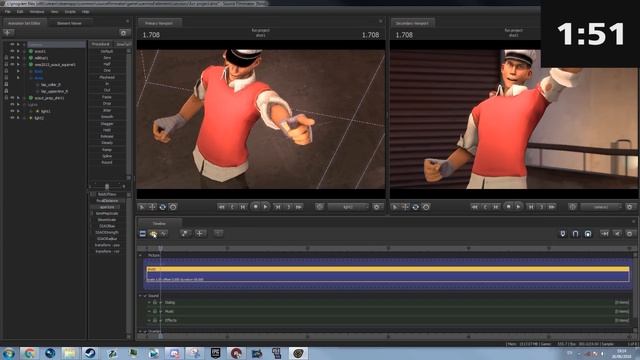Jump to last frame in Primary Viewport
Image resolution: width=640 pixels, height=360 pixels.
(299, 207)
